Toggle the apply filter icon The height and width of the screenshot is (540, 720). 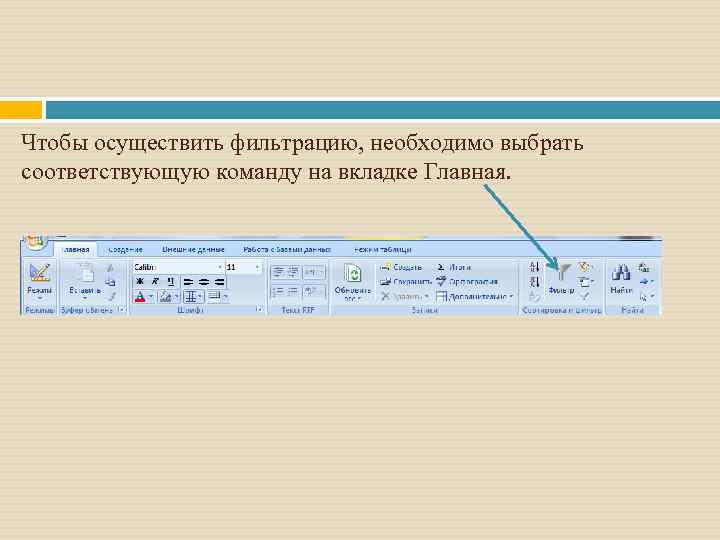[x=584, y=297]
